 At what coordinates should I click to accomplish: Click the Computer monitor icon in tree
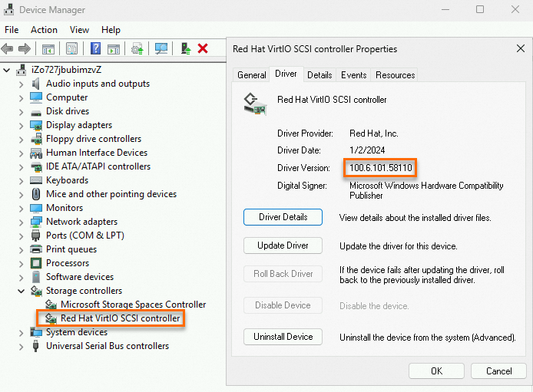35,97
